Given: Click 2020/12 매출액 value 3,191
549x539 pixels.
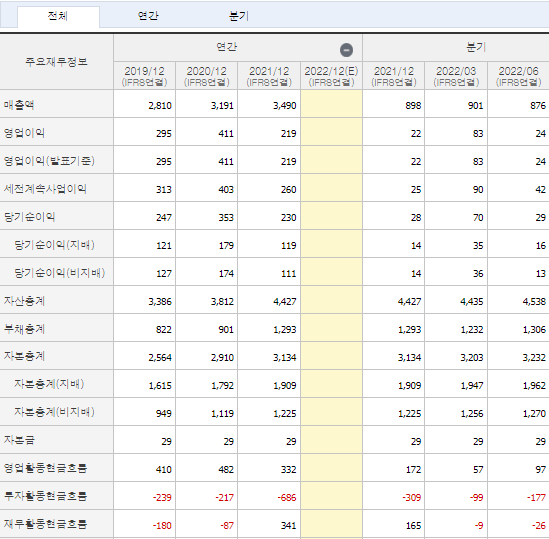Looking at the screenshot, I should [222, 105].
